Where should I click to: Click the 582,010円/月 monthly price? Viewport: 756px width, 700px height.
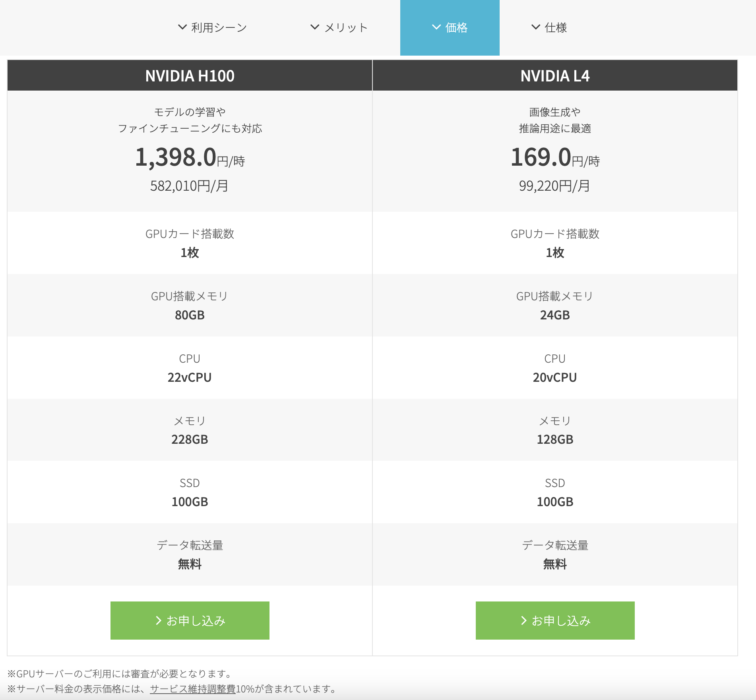189,186
